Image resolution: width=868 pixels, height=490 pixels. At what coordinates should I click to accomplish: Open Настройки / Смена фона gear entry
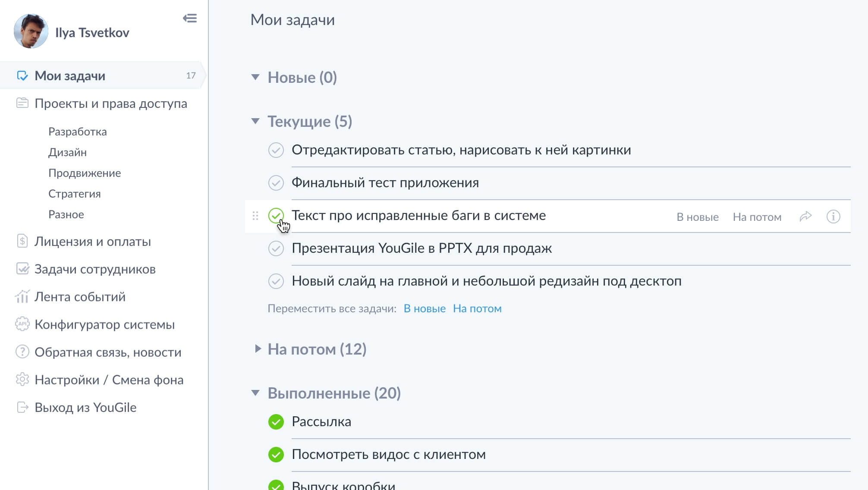tap(109, 380)
